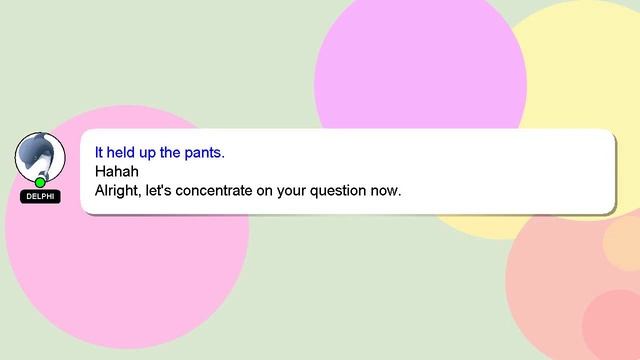Screen dimensions: 640x360
Task: Click the light orange circle at the right edge
Action: [x=624, y=244]
